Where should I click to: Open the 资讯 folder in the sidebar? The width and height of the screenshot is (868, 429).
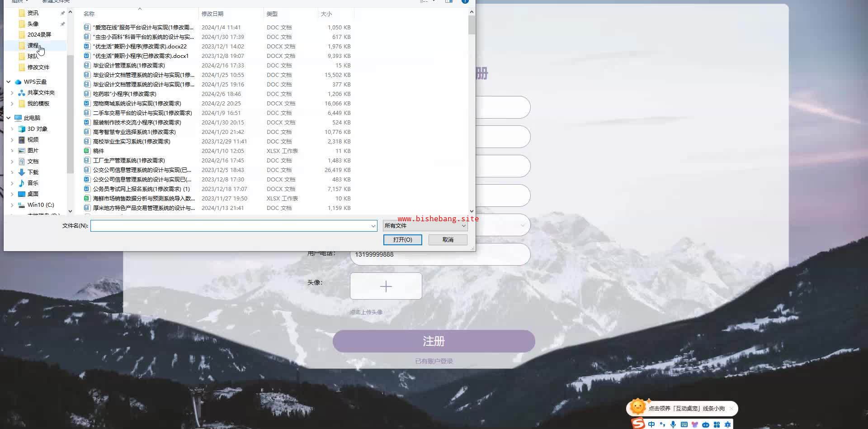tap(33, 13)
